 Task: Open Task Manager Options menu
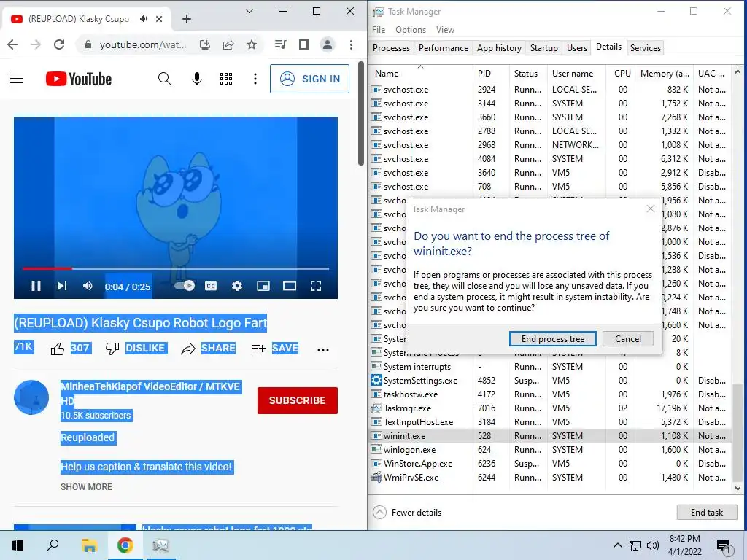point(411,29)
